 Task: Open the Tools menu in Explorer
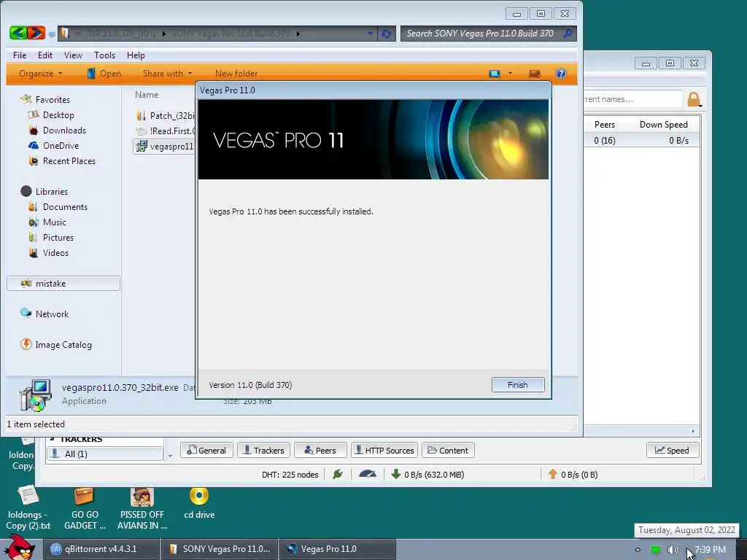pos(105,55)
